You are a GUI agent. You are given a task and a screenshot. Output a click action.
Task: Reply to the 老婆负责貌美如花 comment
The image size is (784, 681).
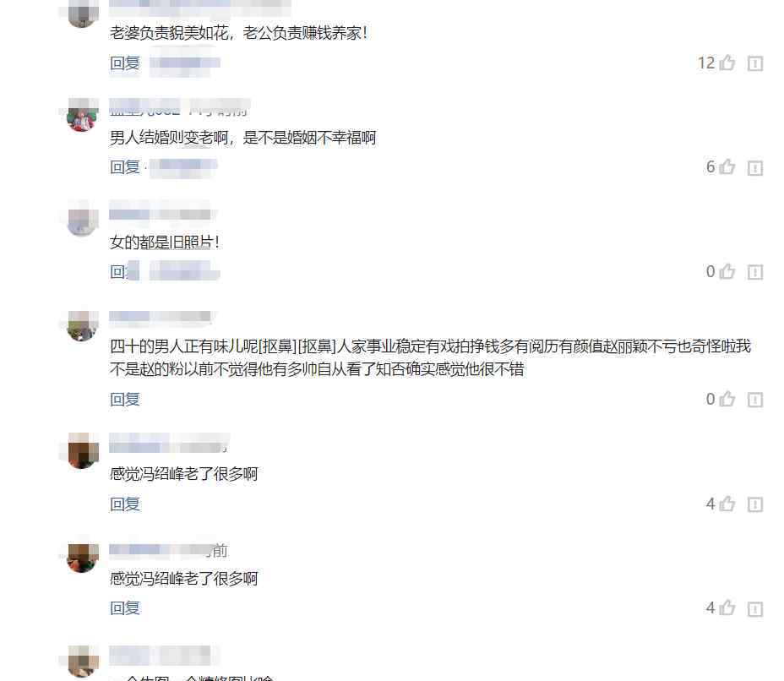click(125, 63)
